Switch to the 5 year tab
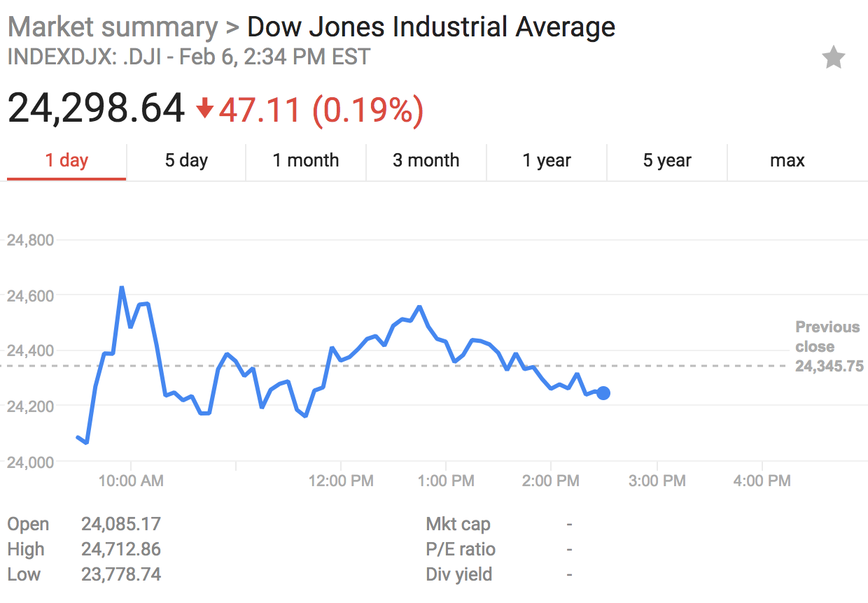This screenshot has width=868, height=603. pos(667,161)
